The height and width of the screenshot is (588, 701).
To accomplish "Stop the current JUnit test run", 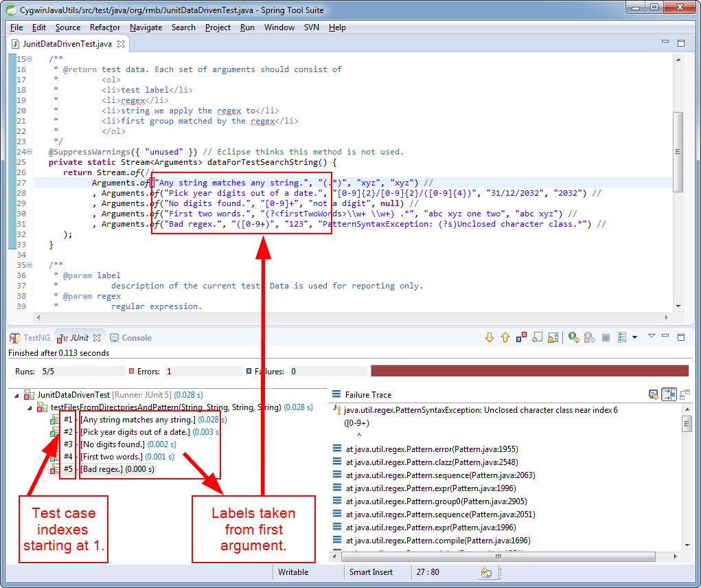I will [x=606, y=337].
